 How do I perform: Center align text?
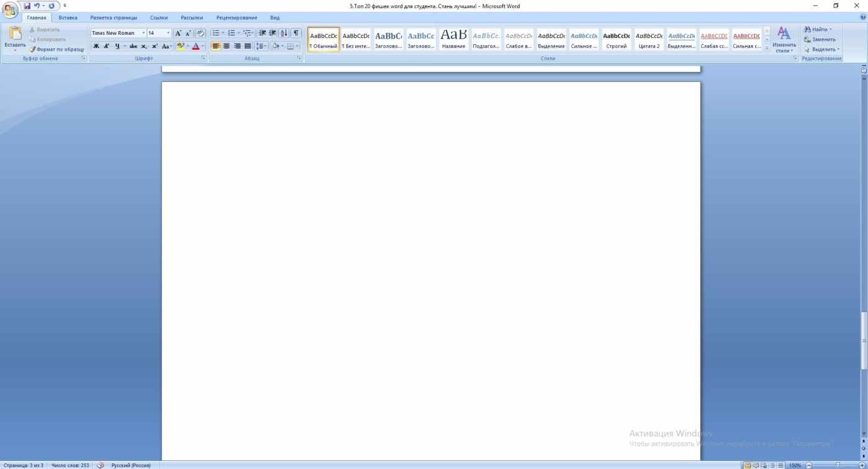226,46
